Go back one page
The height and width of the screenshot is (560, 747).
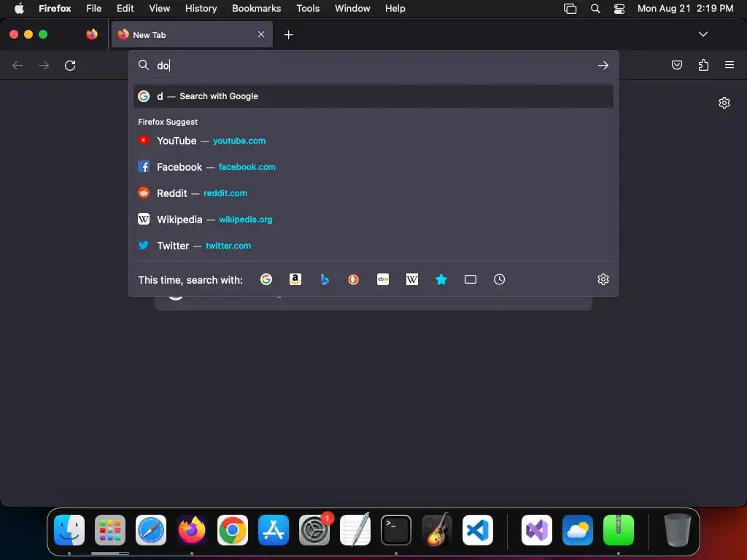pyautogui.click(x=18, y=65)
